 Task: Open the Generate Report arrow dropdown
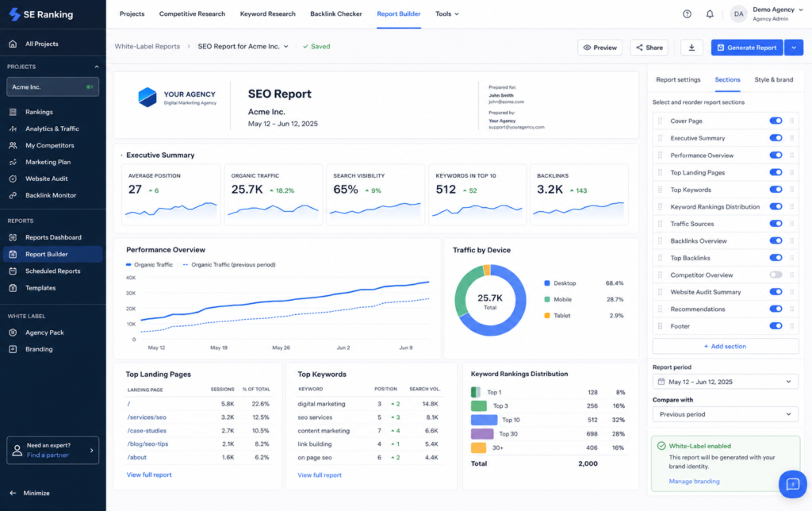click(x=794, y=47)
